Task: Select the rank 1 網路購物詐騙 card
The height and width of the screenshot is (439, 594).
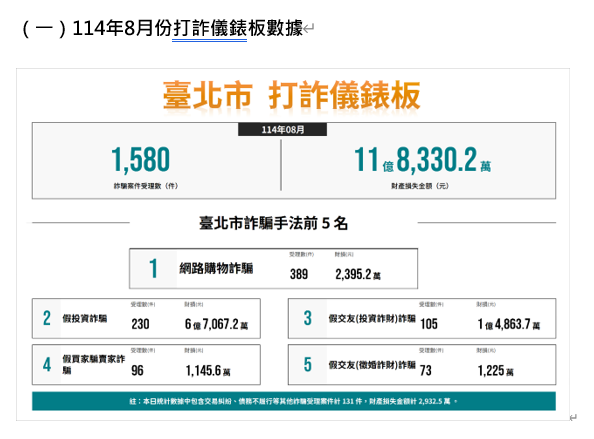Action: pyautogui.click(x=274, y=269)
